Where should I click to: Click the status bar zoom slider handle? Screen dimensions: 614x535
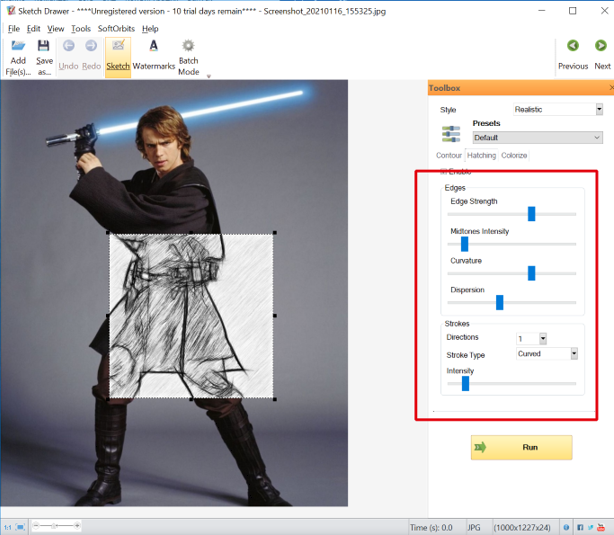[x=54, y=526]
